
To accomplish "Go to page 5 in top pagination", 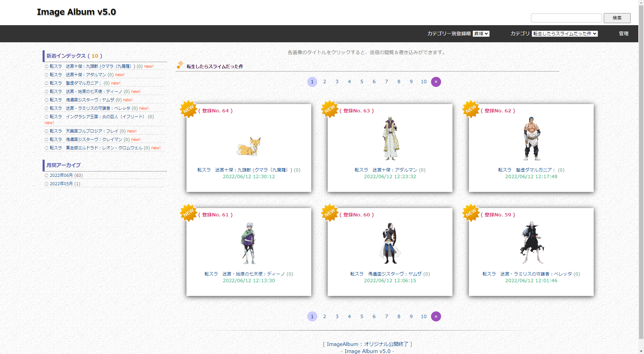I will point(362,82).
